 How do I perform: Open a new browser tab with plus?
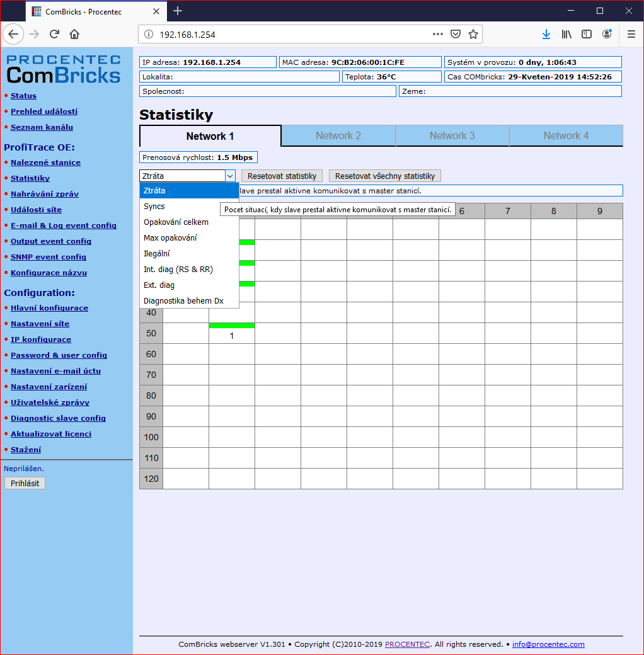pyautogui.click(x=178, y=11)
